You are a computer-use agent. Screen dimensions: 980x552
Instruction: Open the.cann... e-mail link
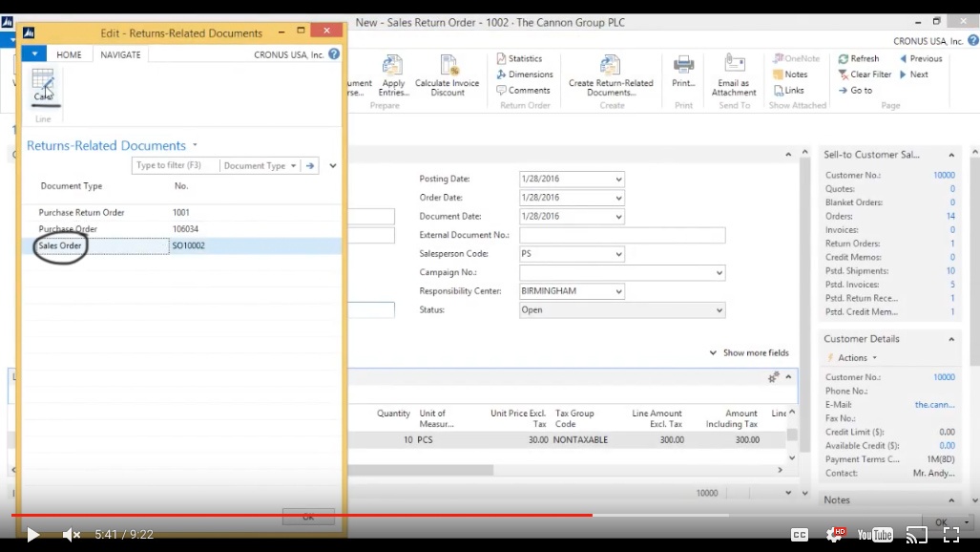point(934,404)
